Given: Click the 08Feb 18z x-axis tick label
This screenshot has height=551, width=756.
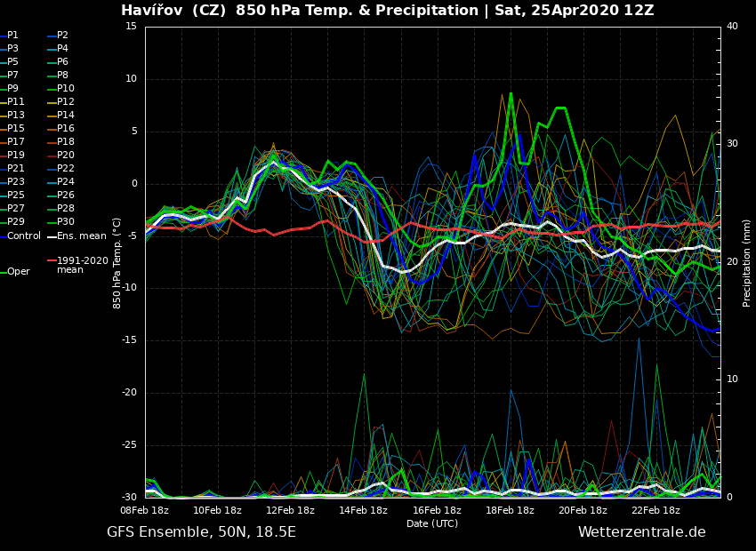Looking at the screenshot, I should pyautogui.click(x=145, y=510).
